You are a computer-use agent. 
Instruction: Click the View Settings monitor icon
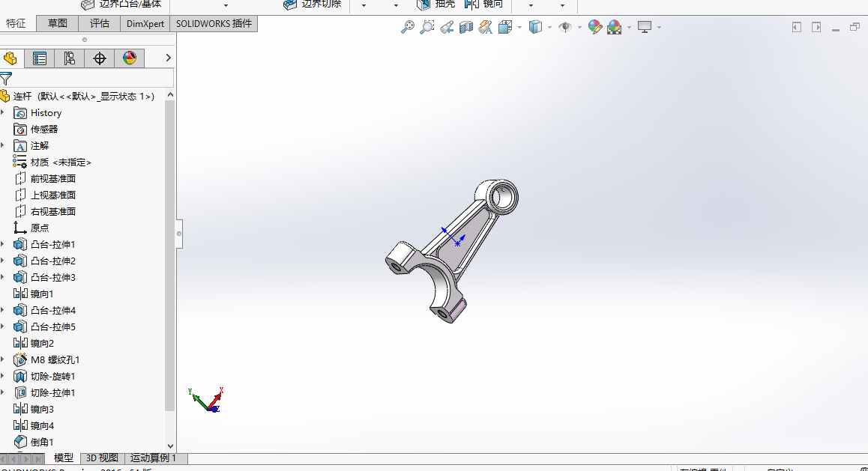coord(645,27)
